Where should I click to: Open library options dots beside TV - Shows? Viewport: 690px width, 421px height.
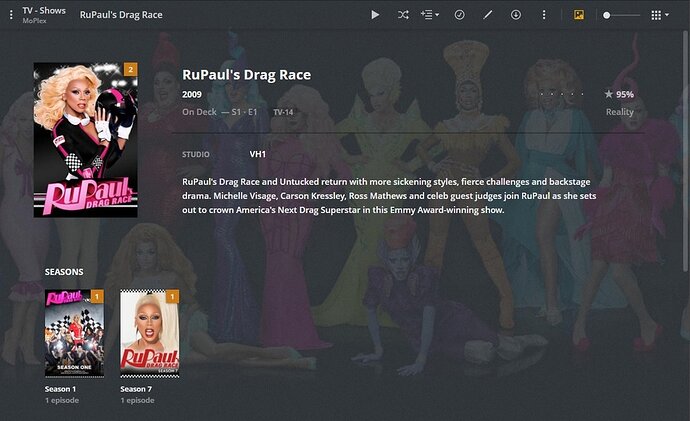11,15
